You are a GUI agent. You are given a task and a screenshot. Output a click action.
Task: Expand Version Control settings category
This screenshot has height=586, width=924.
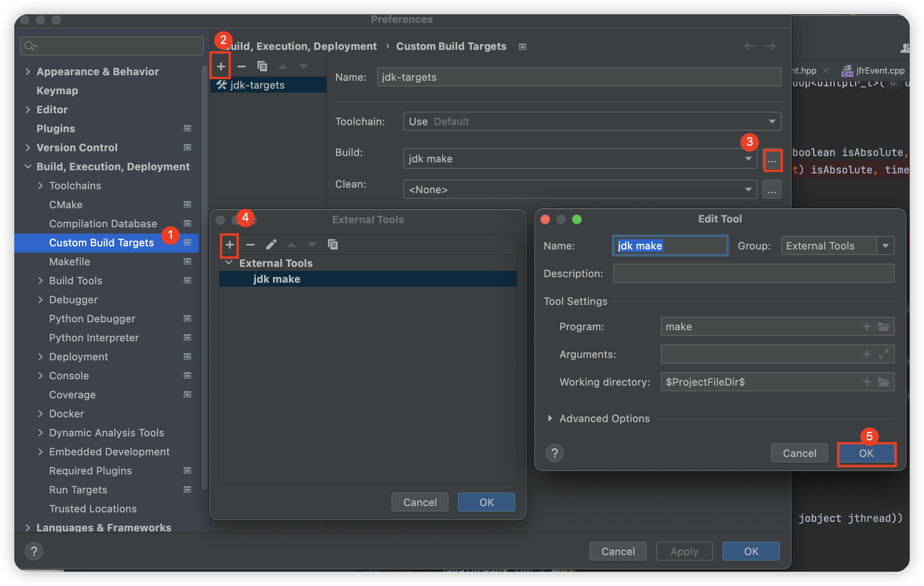(x=28, y=148)
